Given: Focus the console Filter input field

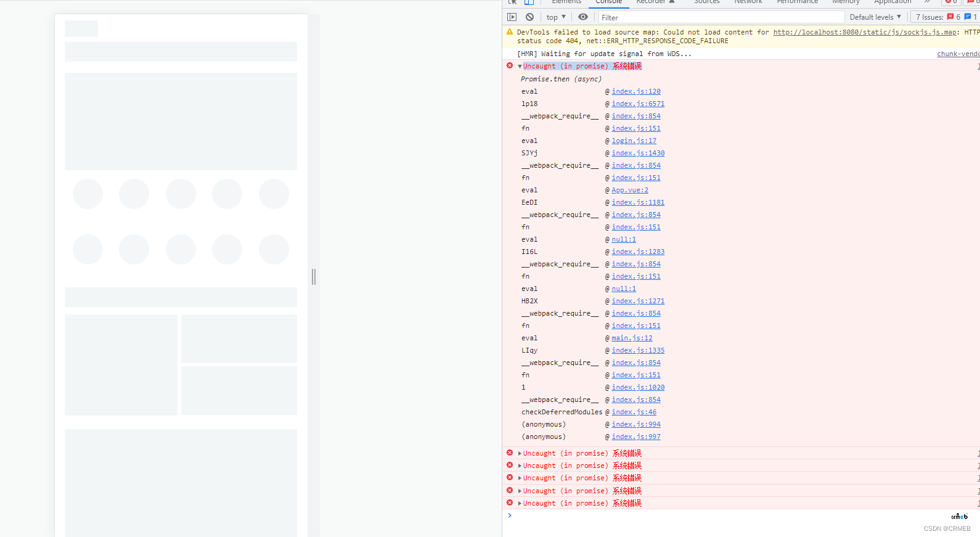Looking at the screenshot, I should [721, 17].
